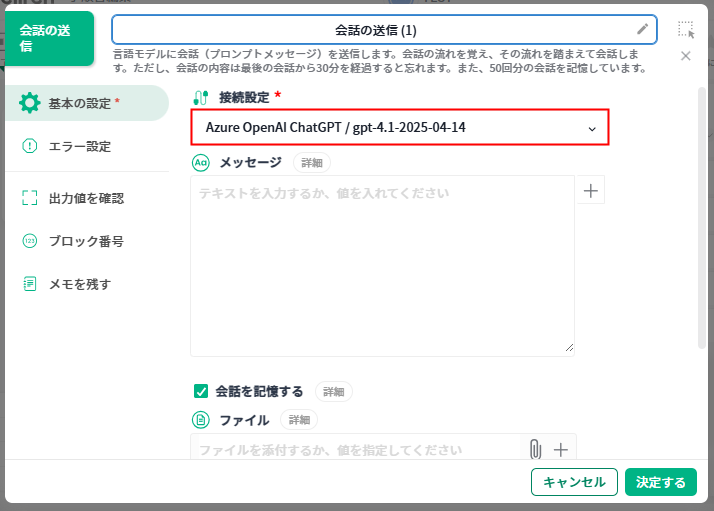This screenshot has height=511, width=714.
Task: Click the dialog's vertical scrollbar
Action: [702, 220]
